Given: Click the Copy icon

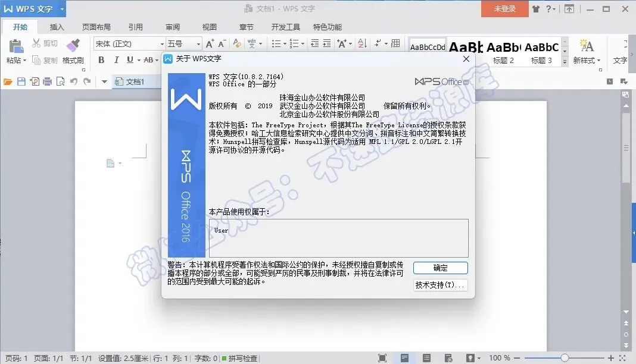Looking at the screenshot, I should pyautogui.click(x=36, y=60).
